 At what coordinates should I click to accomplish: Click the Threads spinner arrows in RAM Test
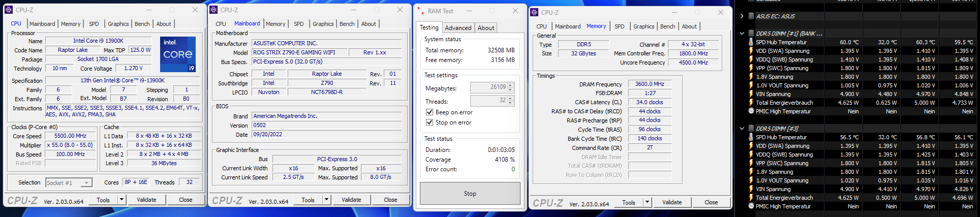511,101
